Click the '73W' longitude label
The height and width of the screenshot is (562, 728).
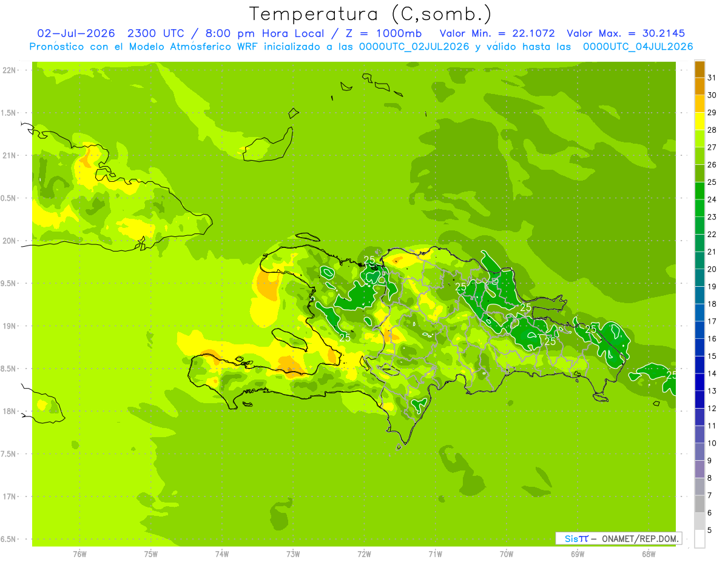[x=293, y=554]
